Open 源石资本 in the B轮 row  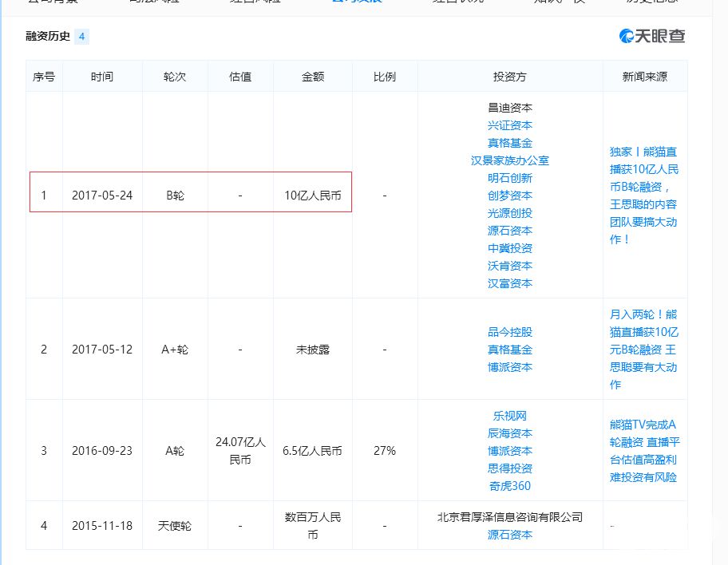510,231
